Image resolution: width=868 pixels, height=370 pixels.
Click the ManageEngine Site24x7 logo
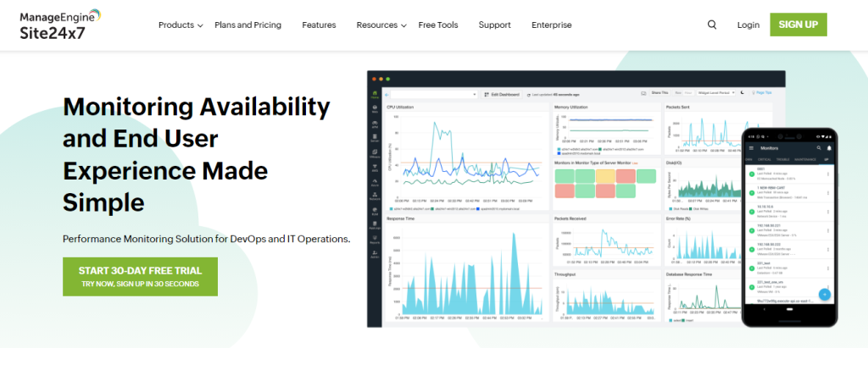60,25
